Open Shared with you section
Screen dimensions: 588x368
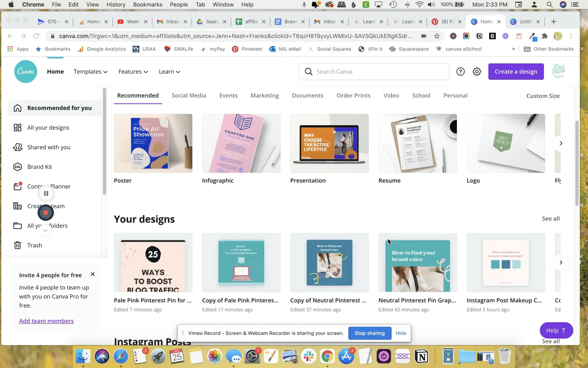pos(49,147)
